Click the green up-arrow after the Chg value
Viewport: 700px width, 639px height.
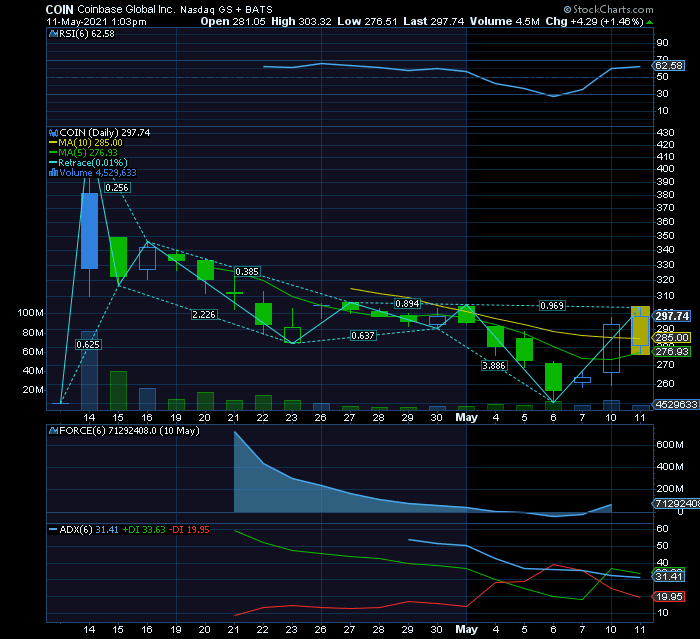[650, 22]
